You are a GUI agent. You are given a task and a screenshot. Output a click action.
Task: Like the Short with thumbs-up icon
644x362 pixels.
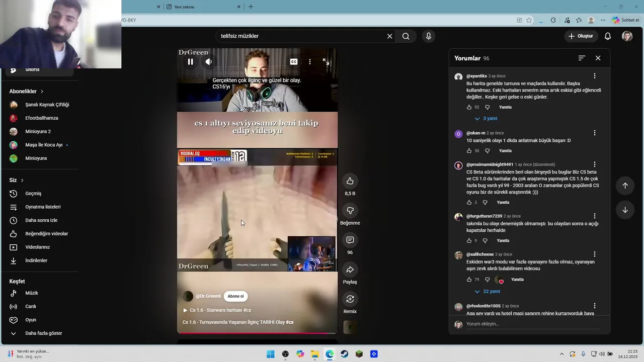[350, 181]
